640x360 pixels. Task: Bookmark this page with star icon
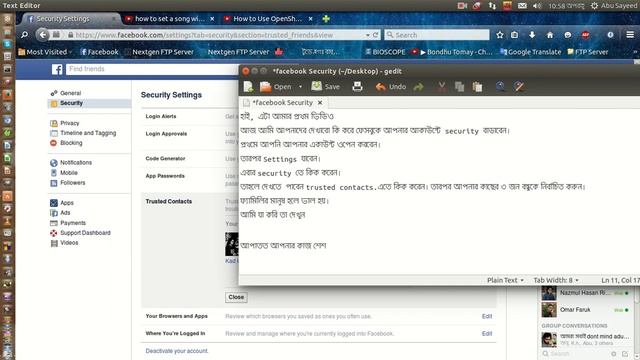[x=500, y=35]
